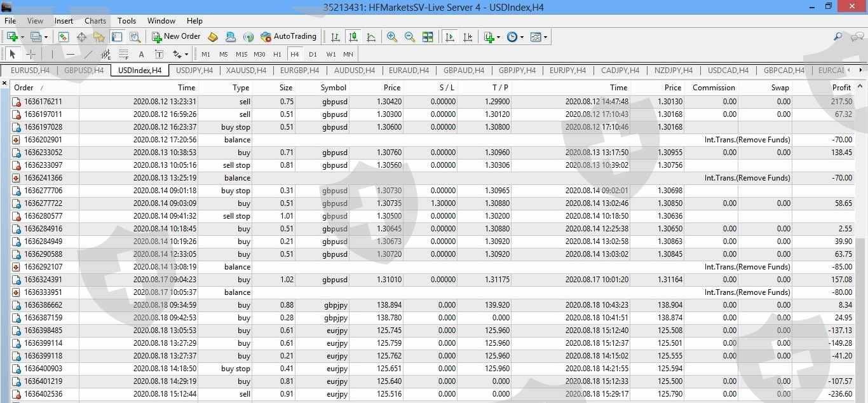The width and height of the screenshot is (868, 403).
Task: Click the zoom out magnifier icon
Action: (x=410, y=37)
